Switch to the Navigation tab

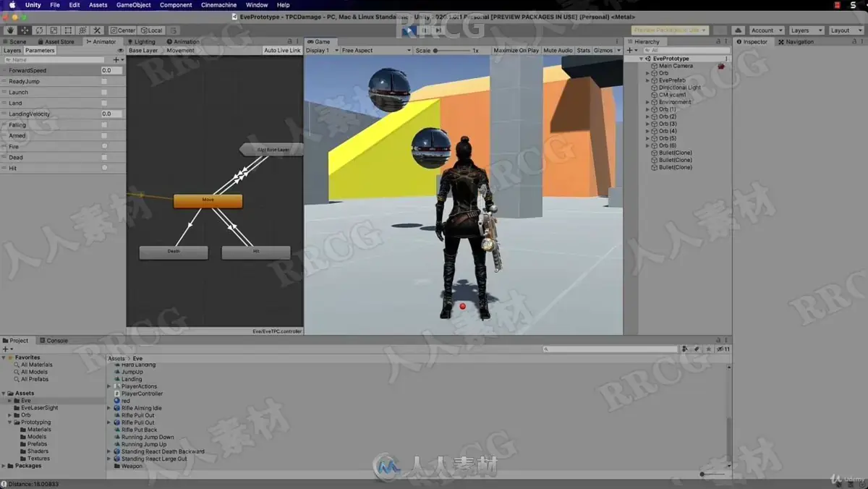[x=796, y=42]
